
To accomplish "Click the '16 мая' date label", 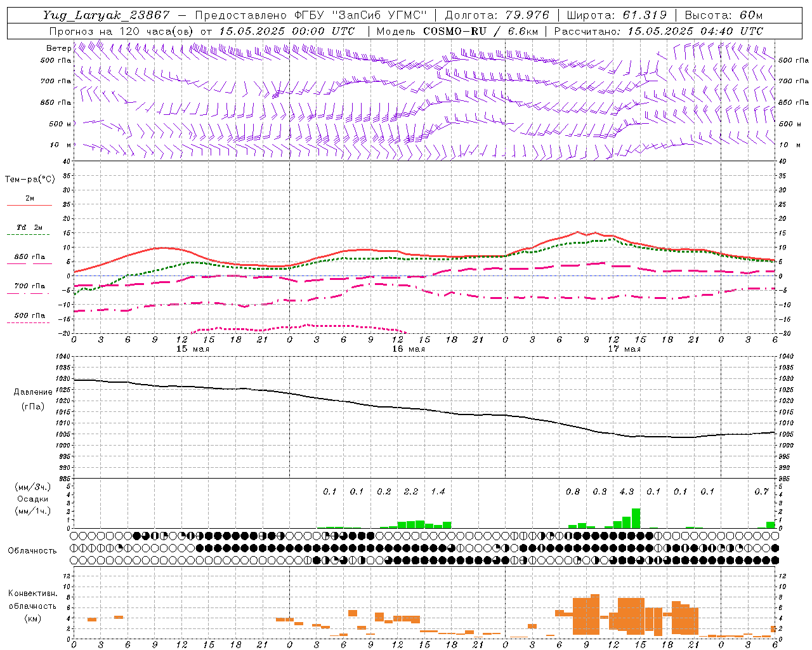I will (x=409, y=349).
